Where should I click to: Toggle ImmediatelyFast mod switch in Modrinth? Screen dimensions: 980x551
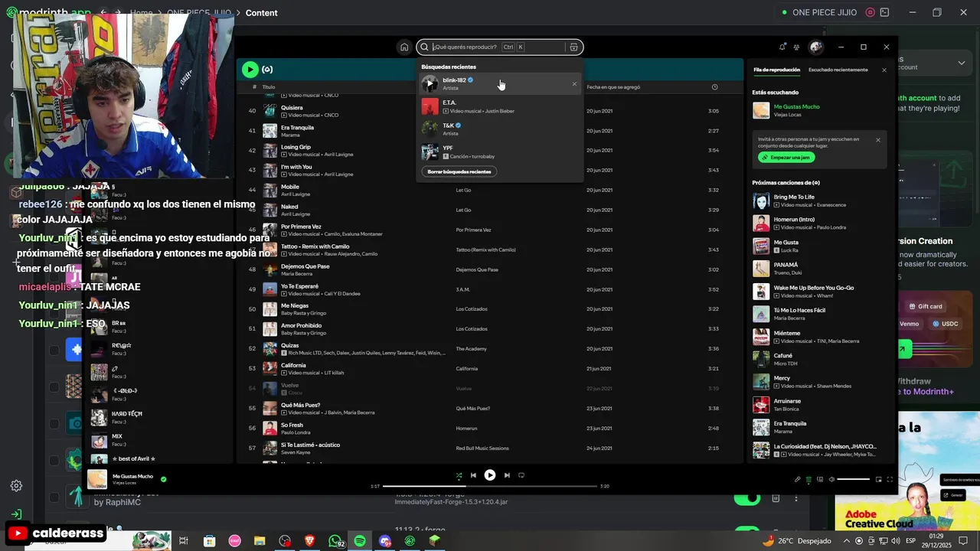[746, 498]
